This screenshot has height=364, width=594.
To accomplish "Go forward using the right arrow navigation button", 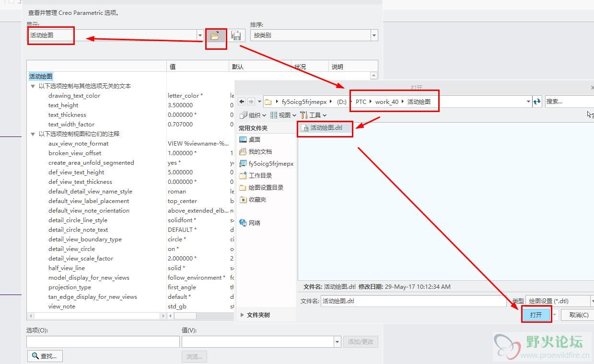I will tap(251, 102).
